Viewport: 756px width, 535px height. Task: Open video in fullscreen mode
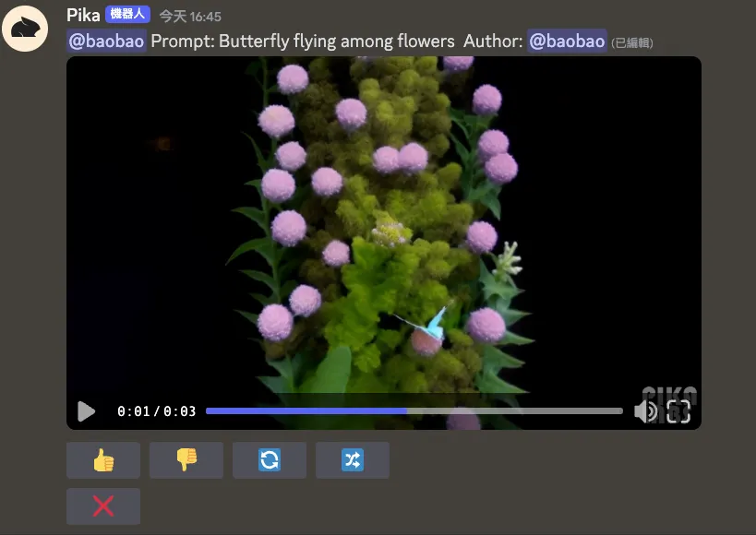coord(678,411)
